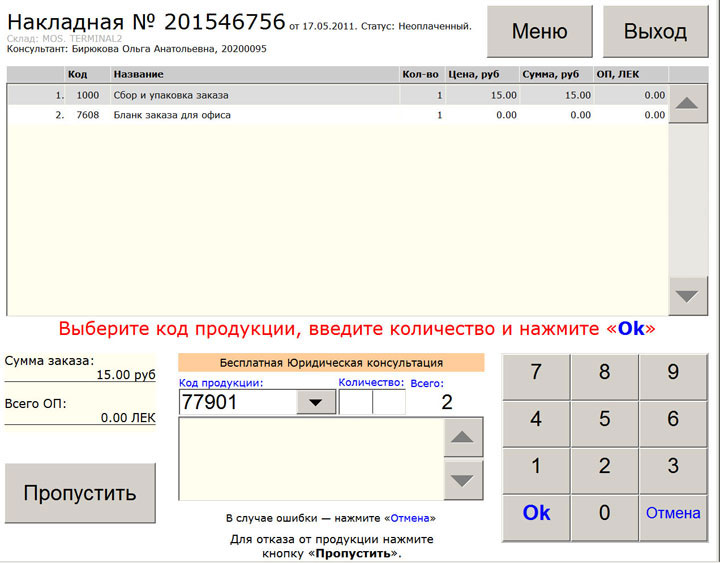Click the first quantity digit box
This screenshot has height=563, width=720.
(x=356, y=402)
